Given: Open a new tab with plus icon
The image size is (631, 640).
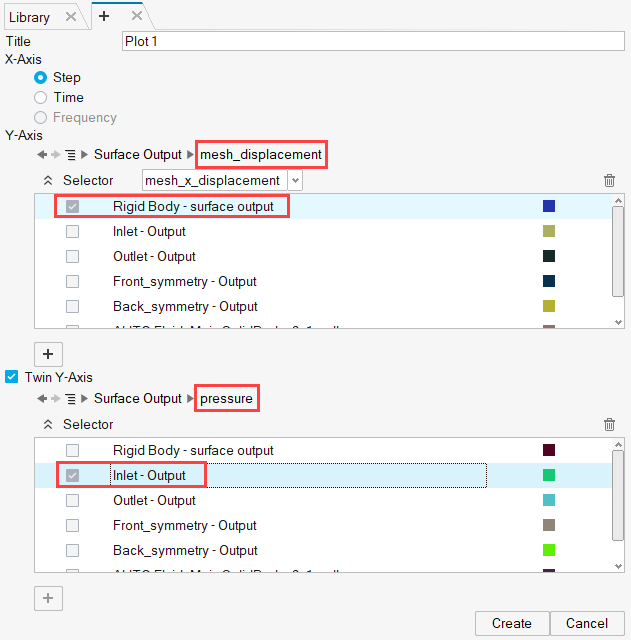Looking at the screenshot, I should click(104, 17).
